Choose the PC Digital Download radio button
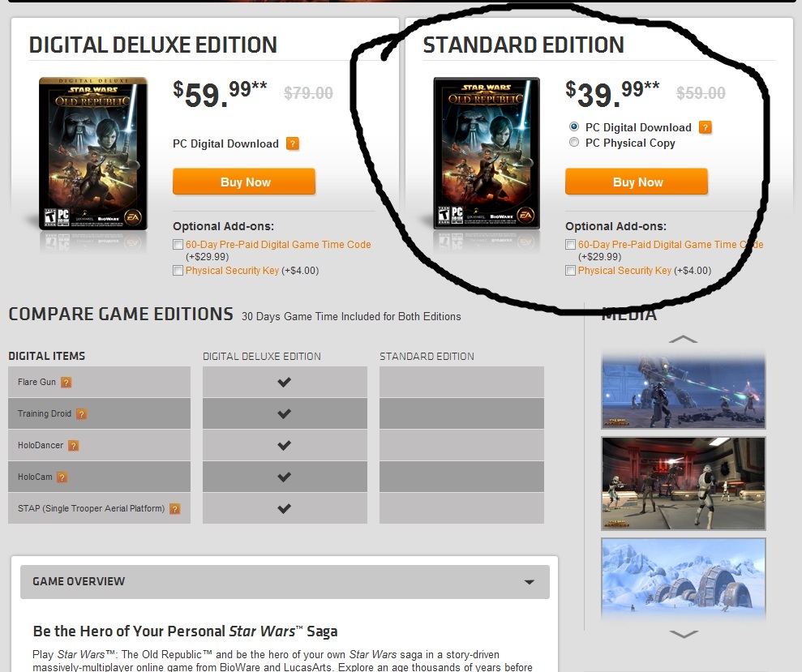Image resolution: width=802 pixels, height=672 pixels. pyautogui.click(x=574, y=126)
